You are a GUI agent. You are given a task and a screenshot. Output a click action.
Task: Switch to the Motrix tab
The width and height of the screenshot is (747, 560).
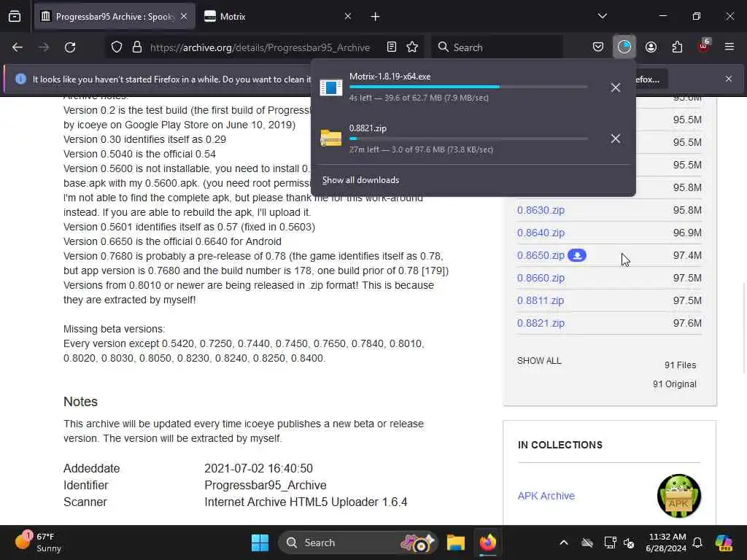[276, 17]
